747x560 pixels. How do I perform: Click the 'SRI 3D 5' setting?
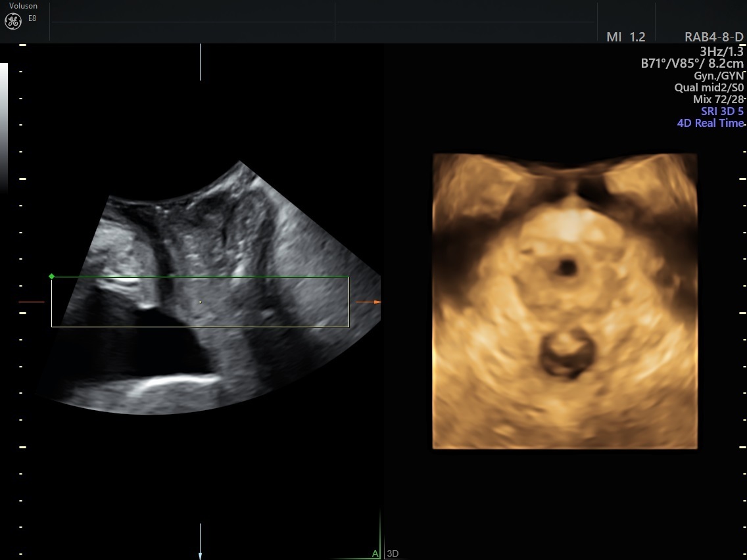coord(722,111)
